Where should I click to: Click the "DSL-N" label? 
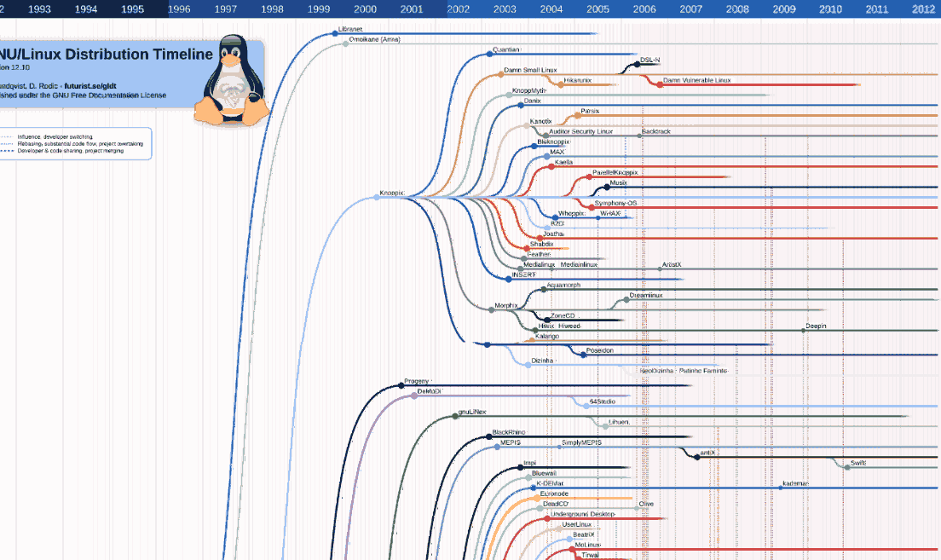pos(650,60)
